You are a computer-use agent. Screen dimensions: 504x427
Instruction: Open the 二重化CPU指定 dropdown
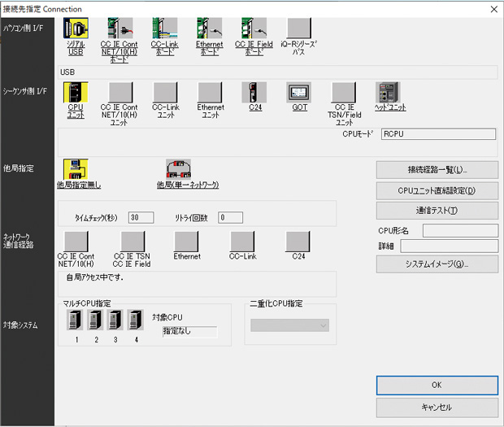289,325
